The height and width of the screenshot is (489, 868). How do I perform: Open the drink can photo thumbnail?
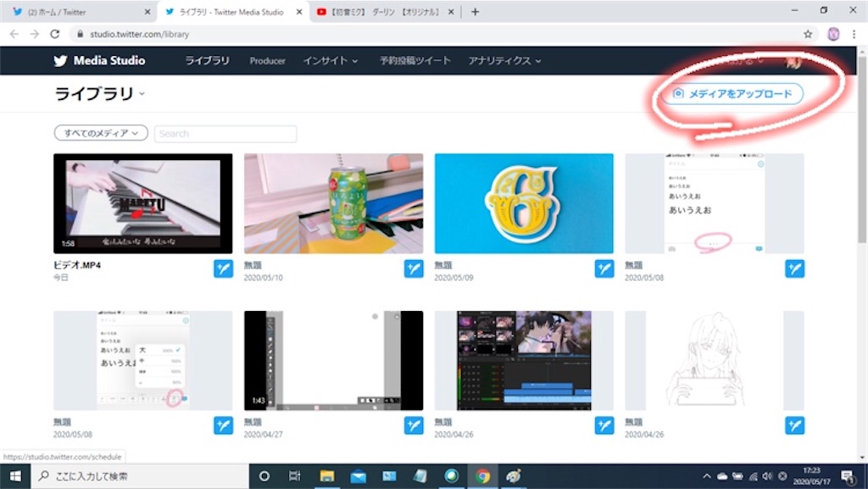pos(333,203)
